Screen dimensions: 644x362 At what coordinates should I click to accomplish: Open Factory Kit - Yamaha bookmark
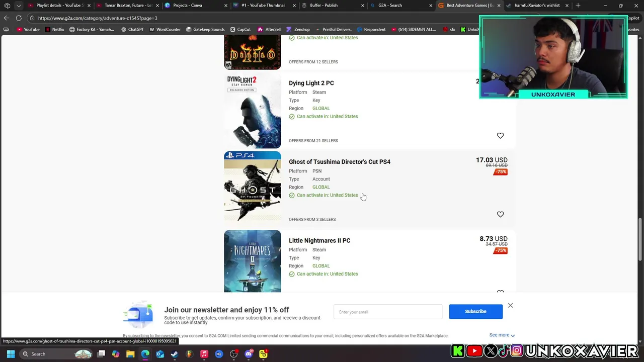(92, 30)
